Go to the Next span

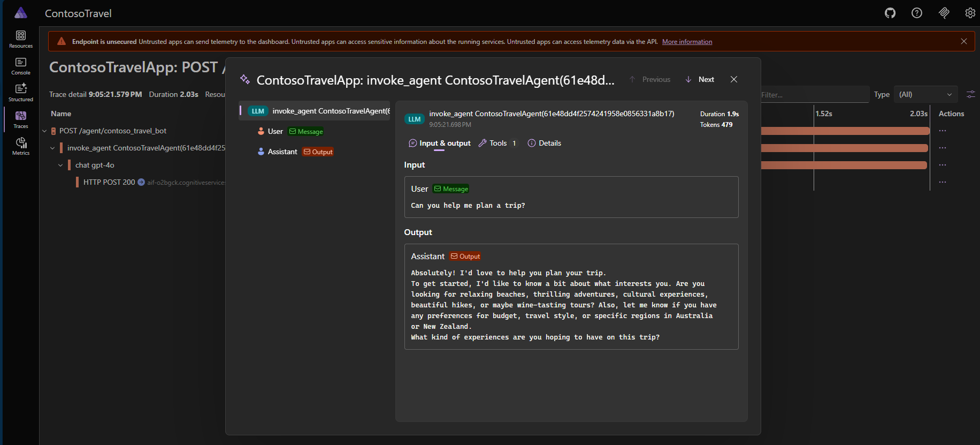click(700, 79)
